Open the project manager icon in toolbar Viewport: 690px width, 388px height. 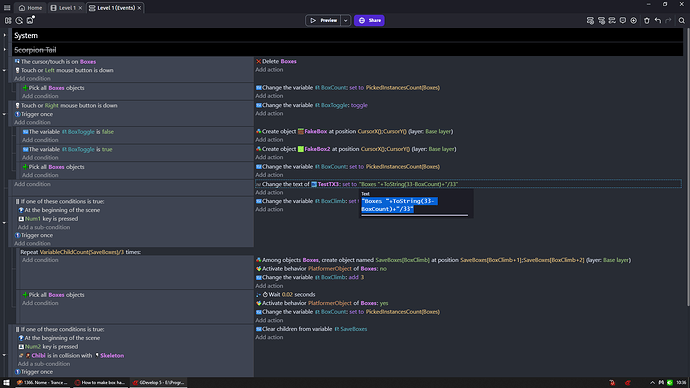[x=8, y=20]
